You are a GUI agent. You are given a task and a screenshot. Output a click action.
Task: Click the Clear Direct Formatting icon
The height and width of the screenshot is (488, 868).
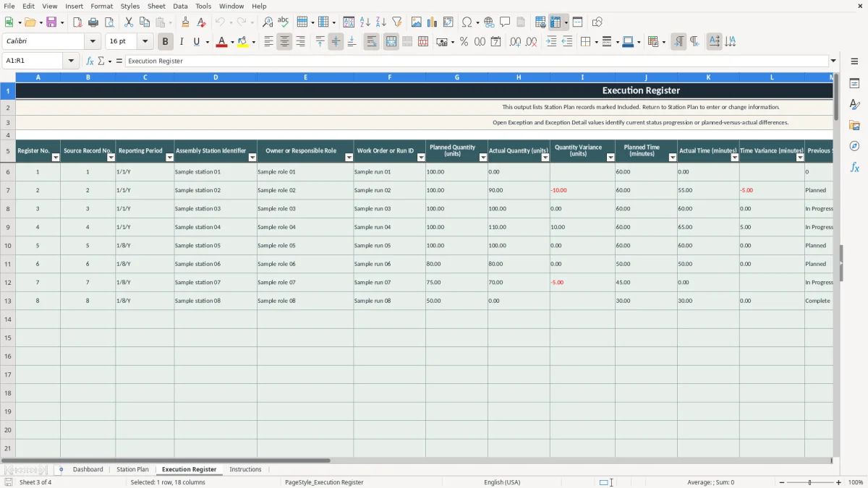point(202,22)
